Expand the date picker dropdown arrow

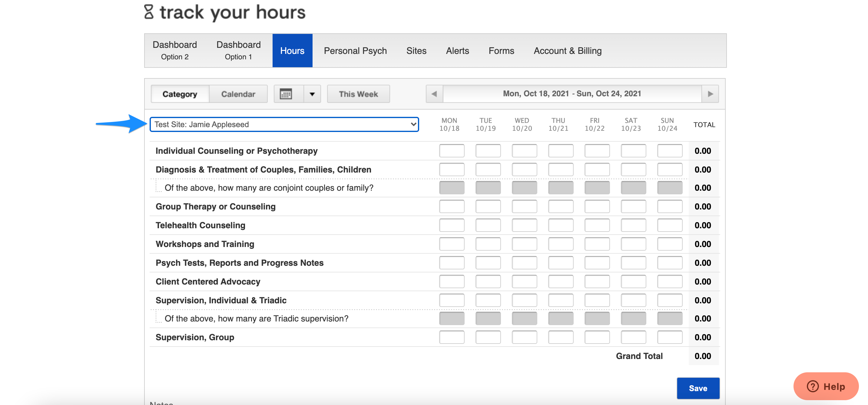click(312, 94)
